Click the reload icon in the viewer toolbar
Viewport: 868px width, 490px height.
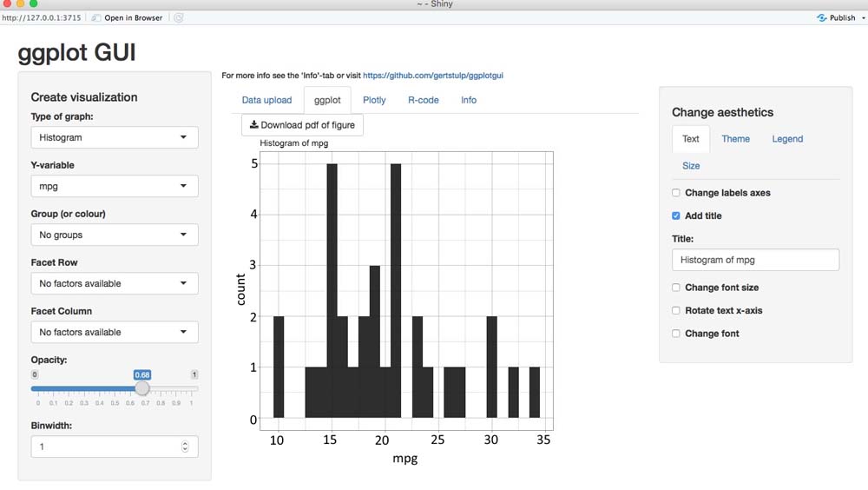pyautogui.click(x=179, y=17)
